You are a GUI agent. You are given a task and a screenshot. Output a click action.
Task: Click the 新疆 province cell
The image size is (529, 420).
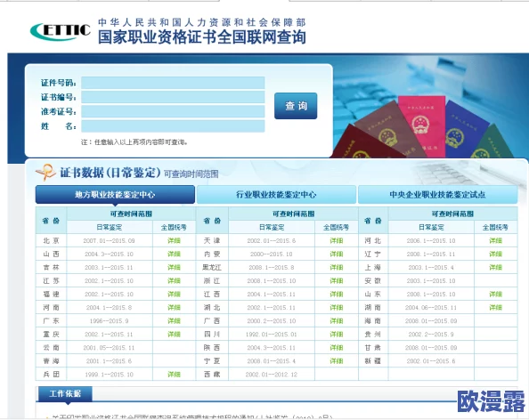[x=373, y=361]
